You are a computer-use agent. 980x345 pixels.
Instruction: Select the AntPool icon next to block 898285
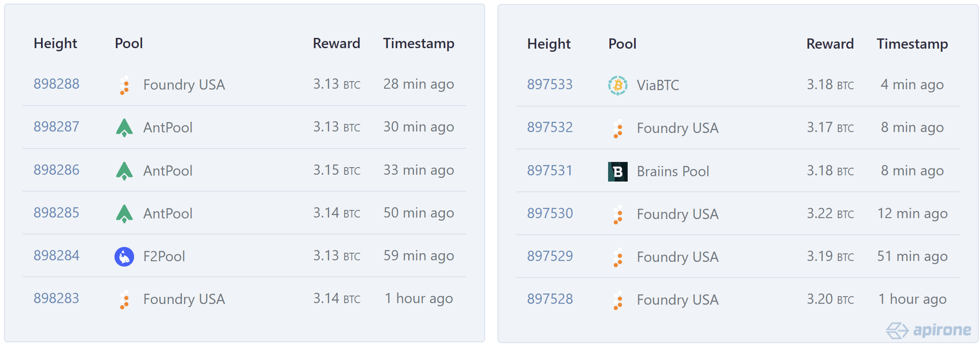click(x=124, y=213)
